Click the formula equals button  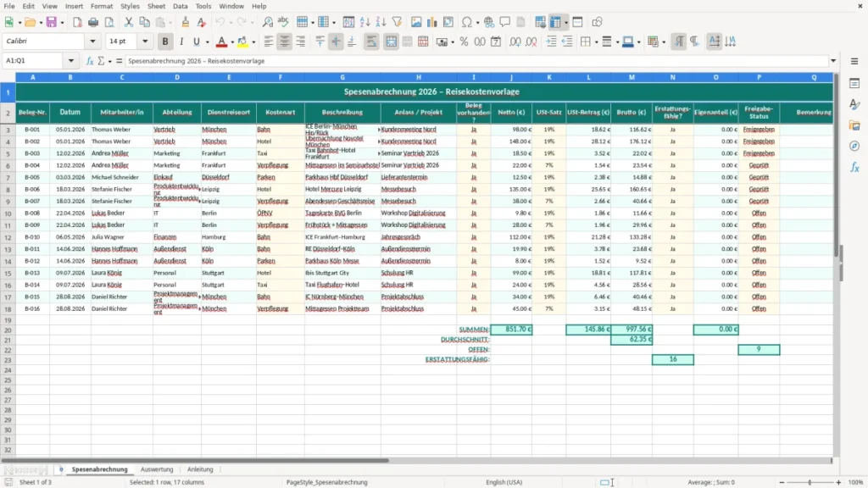(119, 61)
